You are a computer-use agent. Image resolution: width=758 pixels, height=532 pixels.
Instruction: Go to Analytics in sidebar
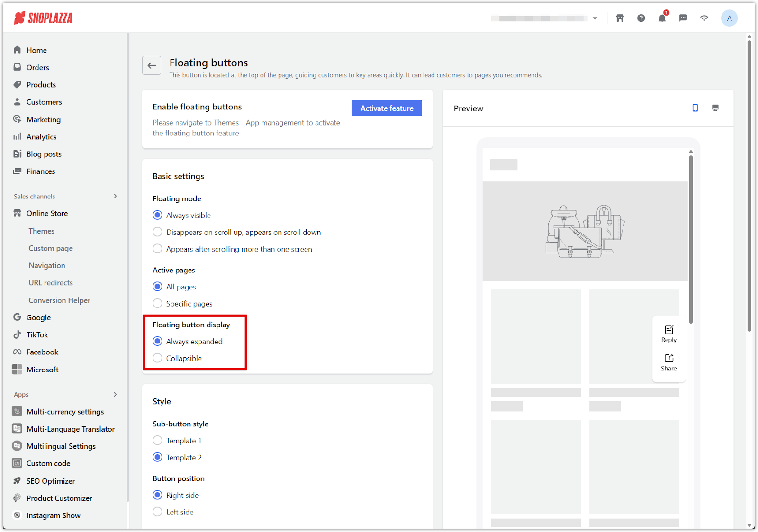pos(41,137)
